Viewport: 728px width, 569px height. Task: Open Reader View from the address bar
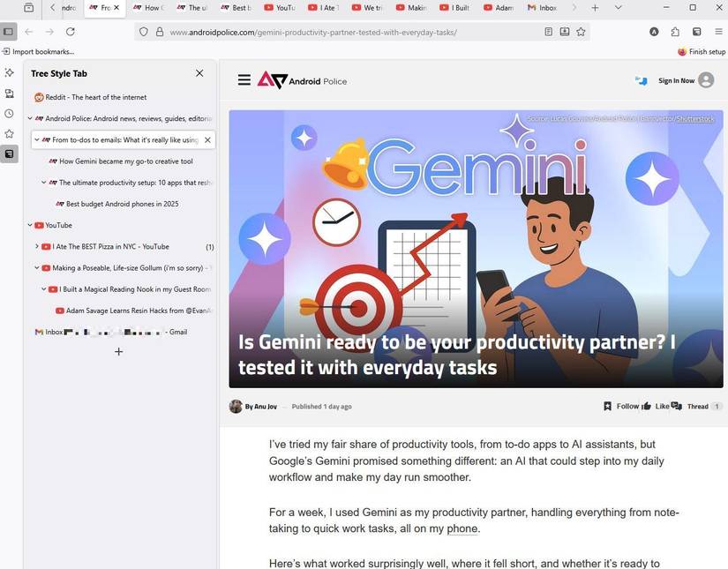point(548,32)
